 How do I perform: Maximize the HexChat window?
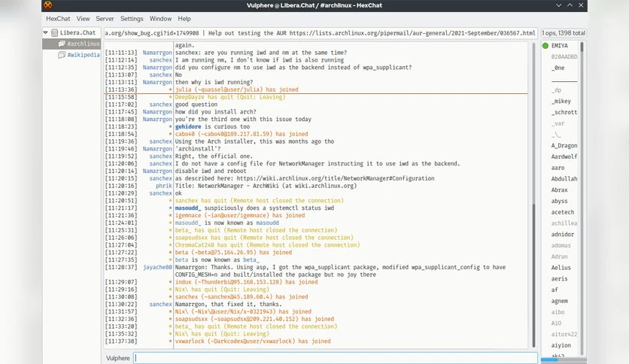coord(570,5)
